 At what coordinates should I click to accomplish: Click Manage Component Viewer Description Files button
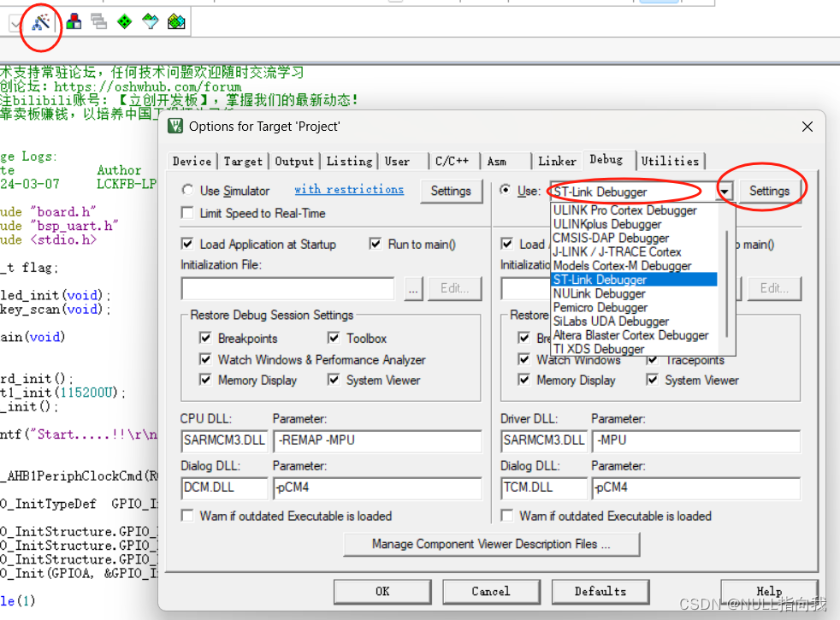click(491, 545)
